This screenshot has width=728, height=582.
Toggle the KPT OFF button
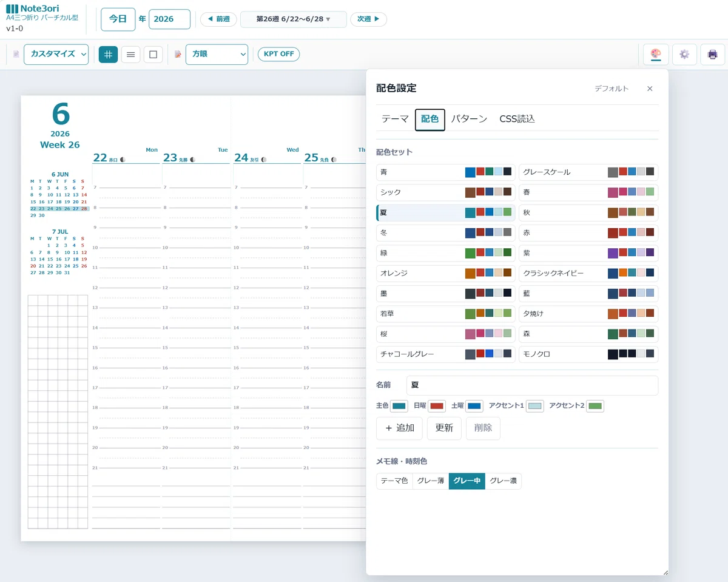(x=279, y=54)
